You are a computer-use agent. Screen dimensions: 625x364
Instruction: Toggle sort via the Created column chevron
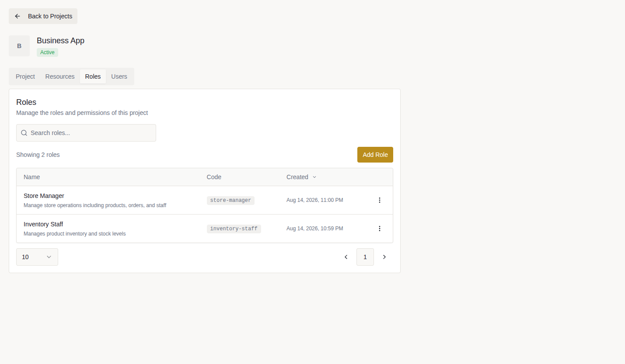[x=314, y=177]
